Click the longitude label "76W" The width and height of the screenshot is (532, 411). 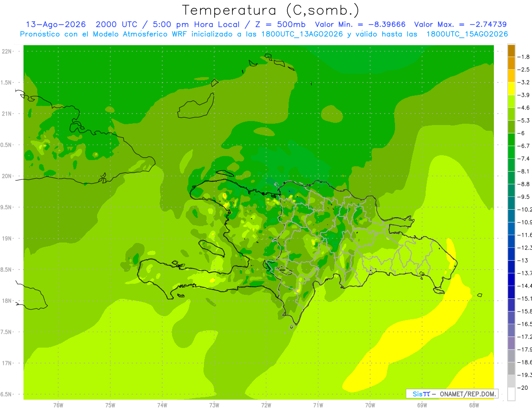58,405
